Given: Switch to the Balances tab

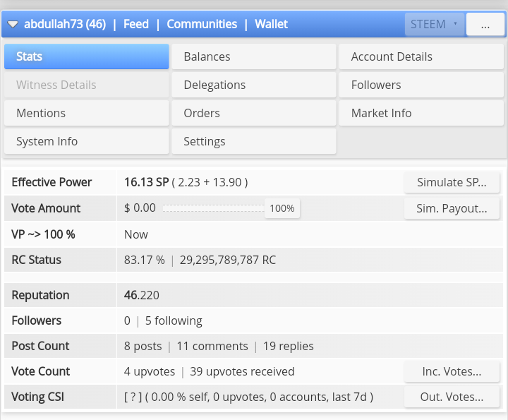Looking at the screenshot, I should [x=254, y=56].
